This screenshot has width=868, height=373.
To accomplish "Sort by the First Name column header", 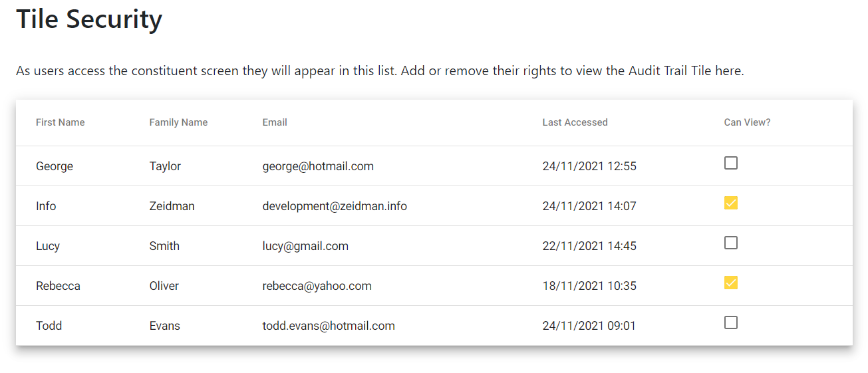I will click(61, 122).
